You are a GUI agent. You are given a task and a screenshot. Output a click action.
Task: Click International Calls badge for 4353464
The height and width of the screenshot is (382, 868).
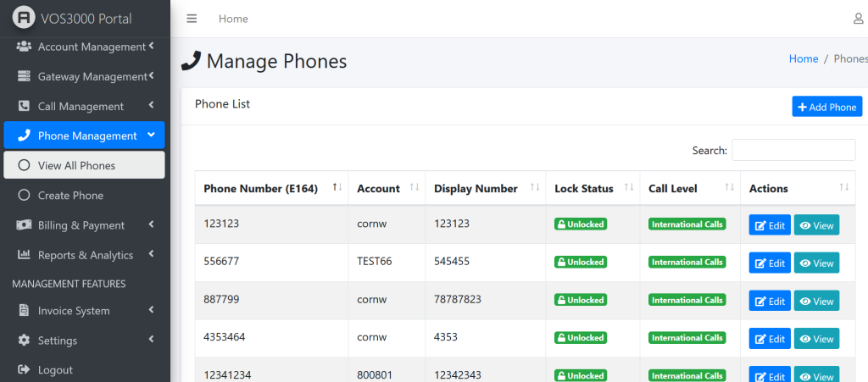click(x=687, y=337)
